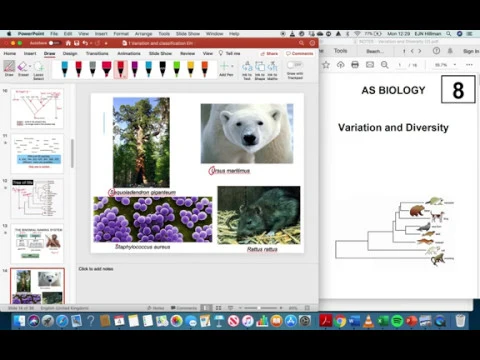Click the star bookmark icon in PDF viewer
The width and height of the screenshot is (480, 360).
(x=326, y=65)
